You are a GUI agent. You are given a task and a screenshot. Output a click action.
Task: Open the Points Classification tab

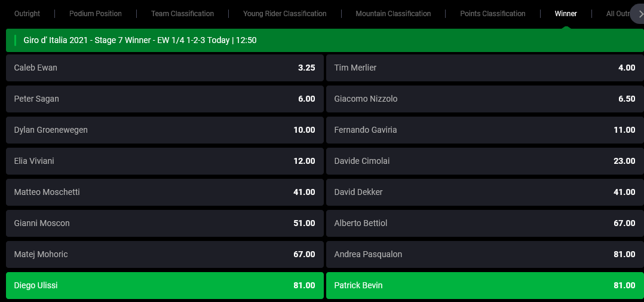(x=492, y=14)
